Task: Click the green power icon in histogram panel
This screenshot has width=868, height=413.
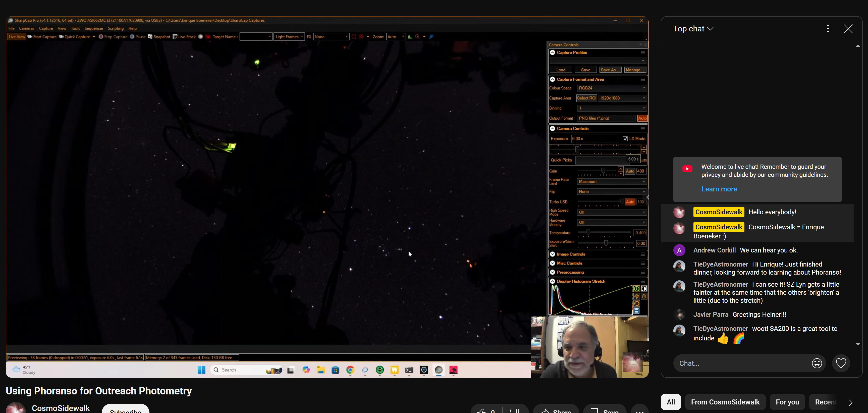Action: (x=636, y=289)
